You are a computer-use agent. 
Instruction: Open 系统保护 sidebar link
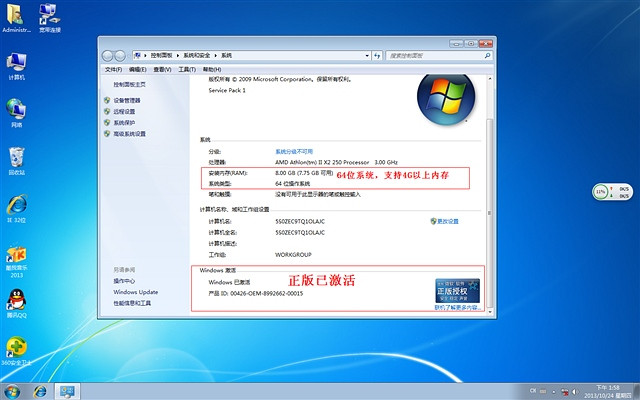point(124,122)
